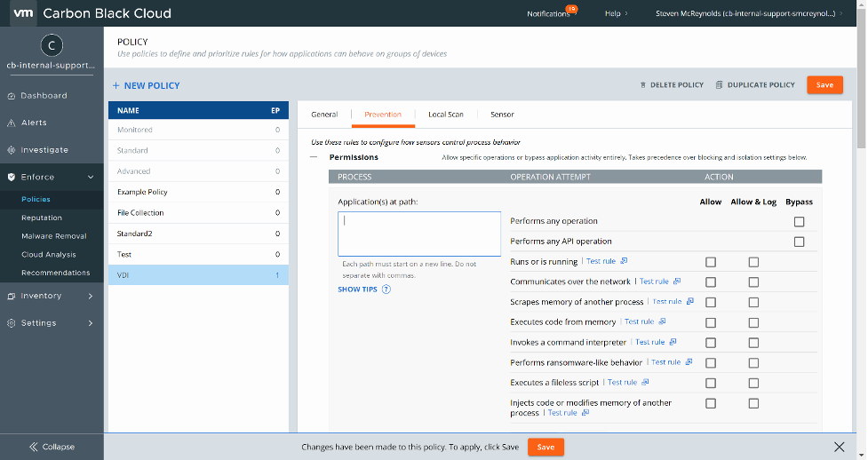The width and height of the screenshot is (868, 460).
Task: Click SHOW TIPS link
Action: [x=357, y=289]
